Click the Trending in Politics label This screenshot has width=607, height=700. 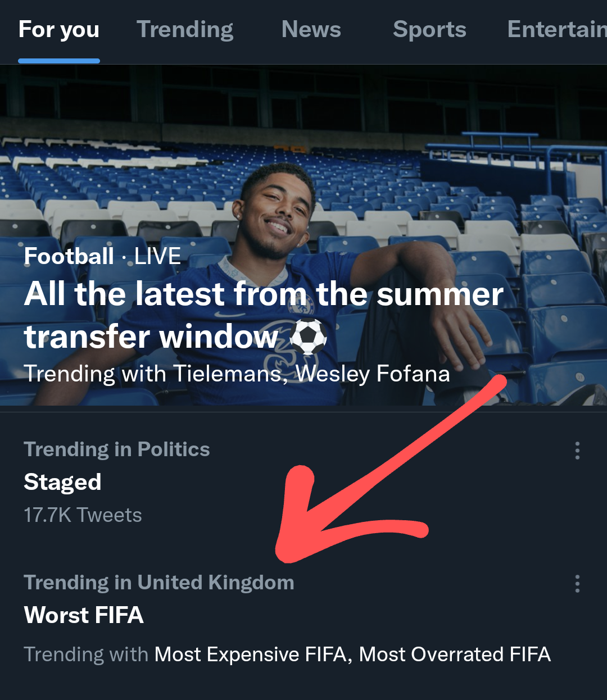pos(117,449)
